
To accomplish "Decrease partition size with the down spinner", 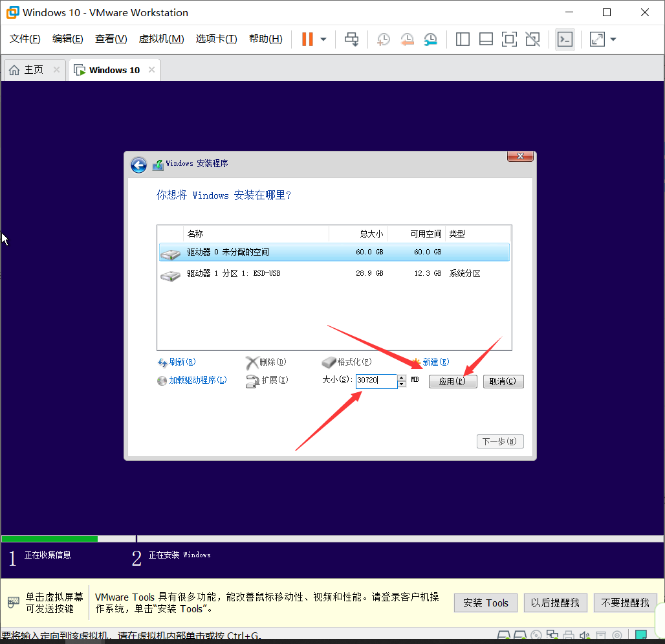I will (x=402, y=384).
